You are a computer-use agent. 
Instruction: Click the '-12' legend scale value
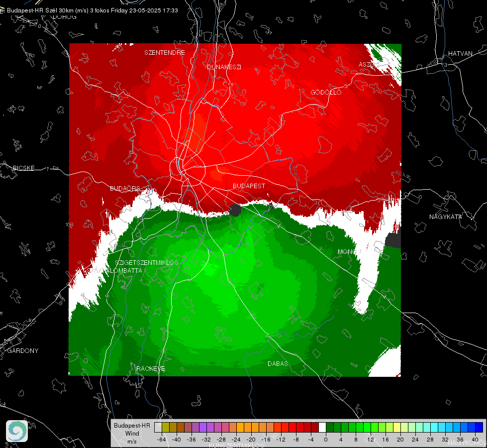[x=281, y=440]
